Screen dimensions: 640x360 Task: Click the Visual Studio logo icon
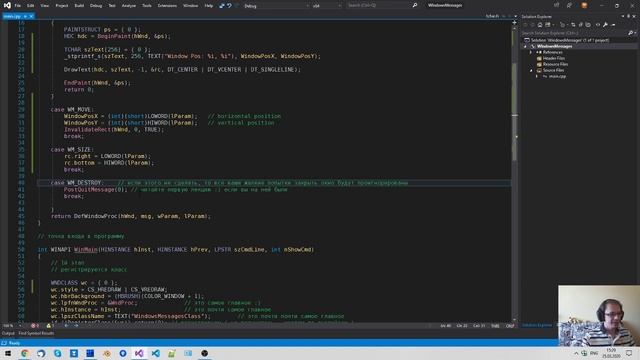[x=7, y=5]
